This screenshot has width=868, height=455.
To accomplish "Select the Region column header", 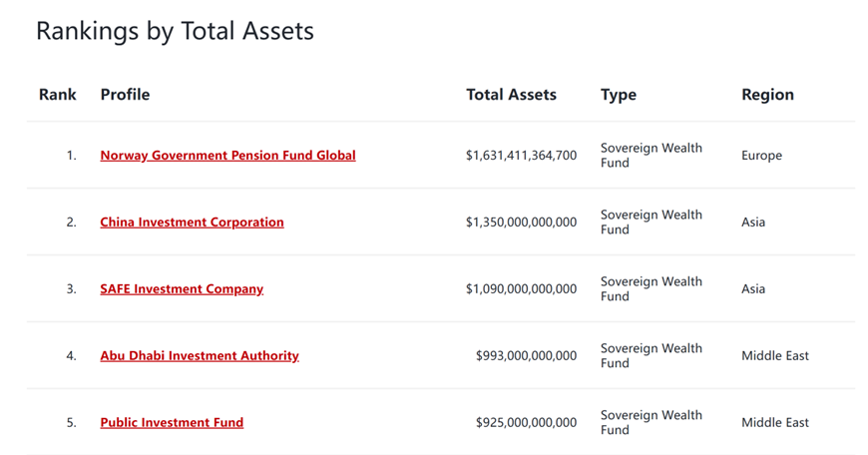I will click(x=767, y=95).
